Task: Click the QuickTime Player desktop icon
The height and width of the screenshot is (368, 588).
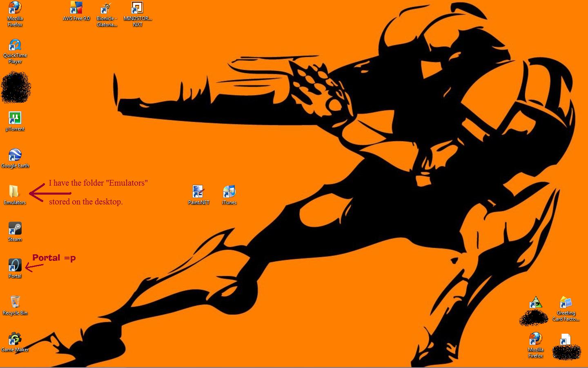Action: (x=15, y=51)
